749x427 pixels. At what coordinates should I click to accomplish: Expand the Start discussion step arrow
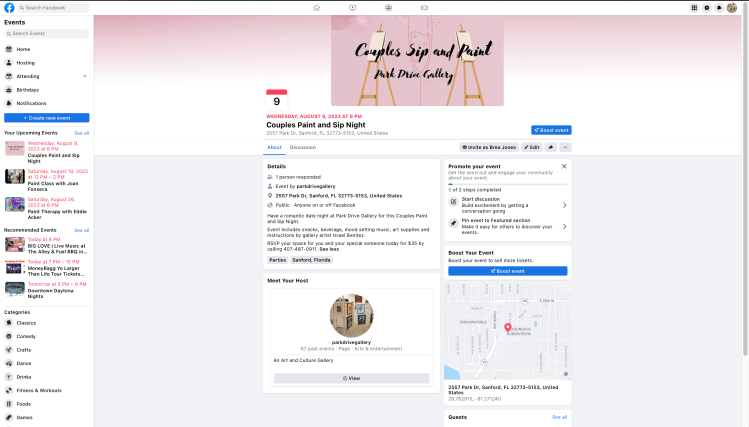564,205
